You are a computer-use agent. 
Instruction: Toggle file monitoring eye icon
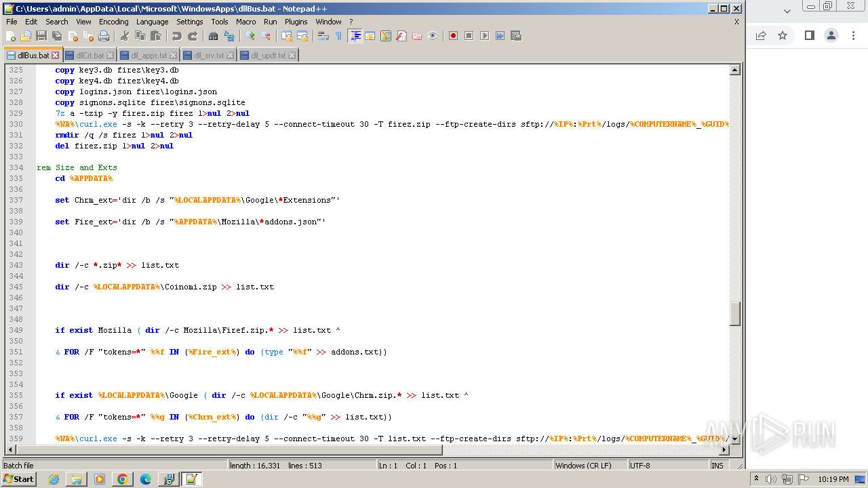coord(433,36)
